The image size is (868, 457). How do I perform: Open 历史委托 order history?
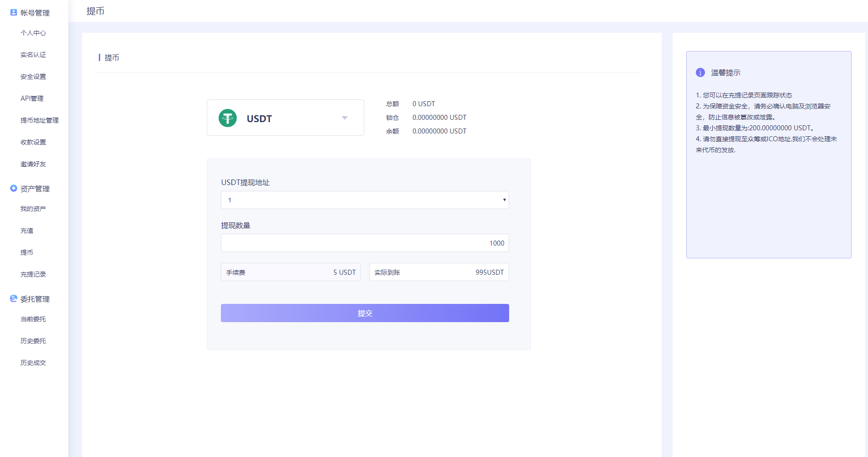[33, 341]
